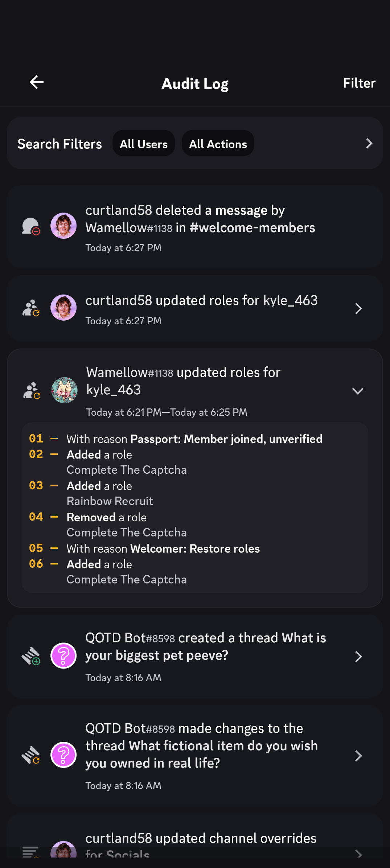Expand curtland58 updated roles for kyle_463 entry

358,309
